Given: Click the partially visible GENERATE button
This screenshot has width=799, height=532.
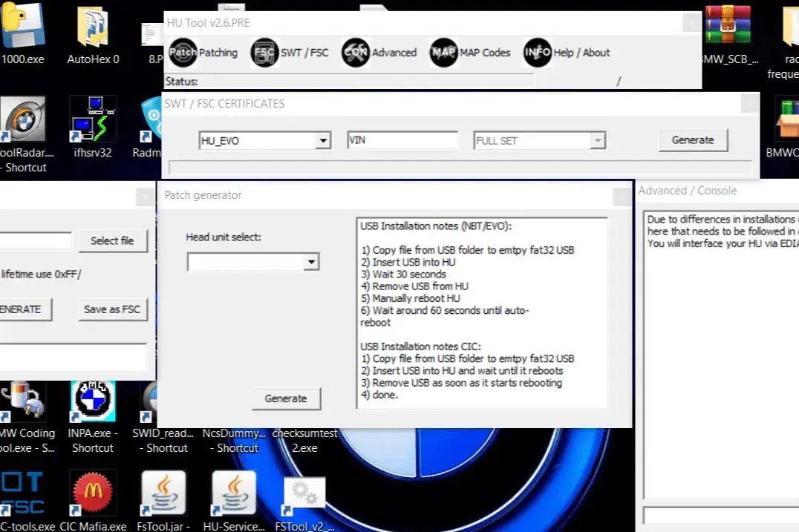Looking at the screenshot, I should (25, 309).
